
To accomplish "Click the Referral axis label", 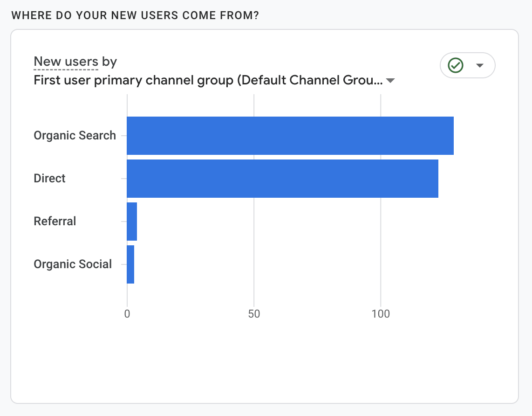I will 55,222.
